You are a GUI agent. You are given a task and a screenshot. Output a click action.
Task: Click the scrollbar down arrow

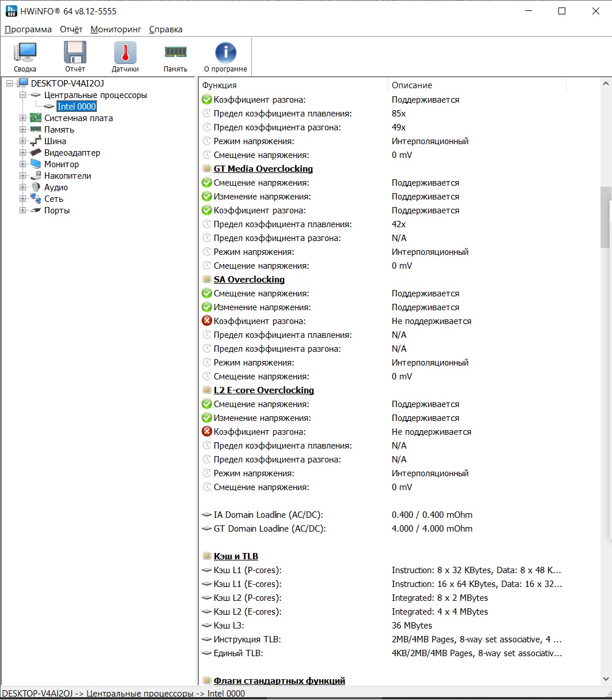point(605,679)
